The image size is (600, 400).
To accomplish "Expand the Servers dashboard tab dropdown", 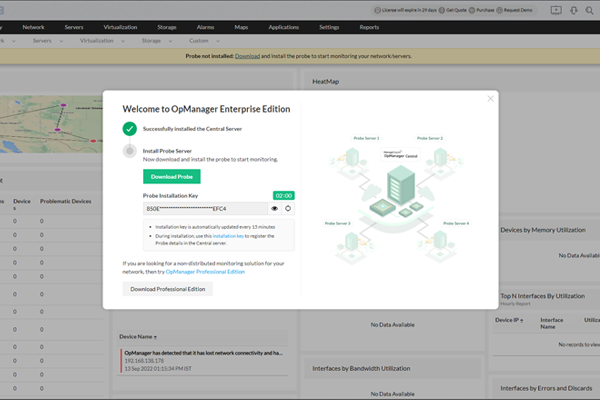I will 61,41.
